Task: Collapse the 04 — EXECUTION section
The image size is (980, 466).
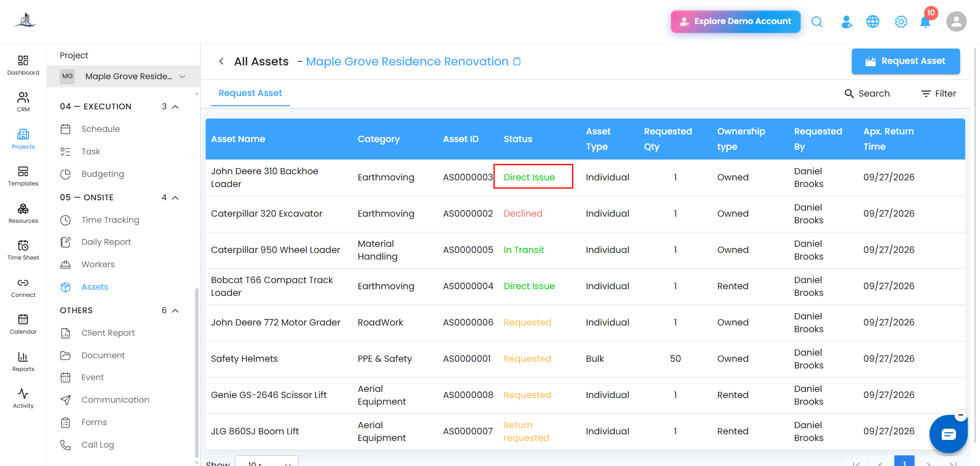Action: pyautogui.click(x=175, y=107)
